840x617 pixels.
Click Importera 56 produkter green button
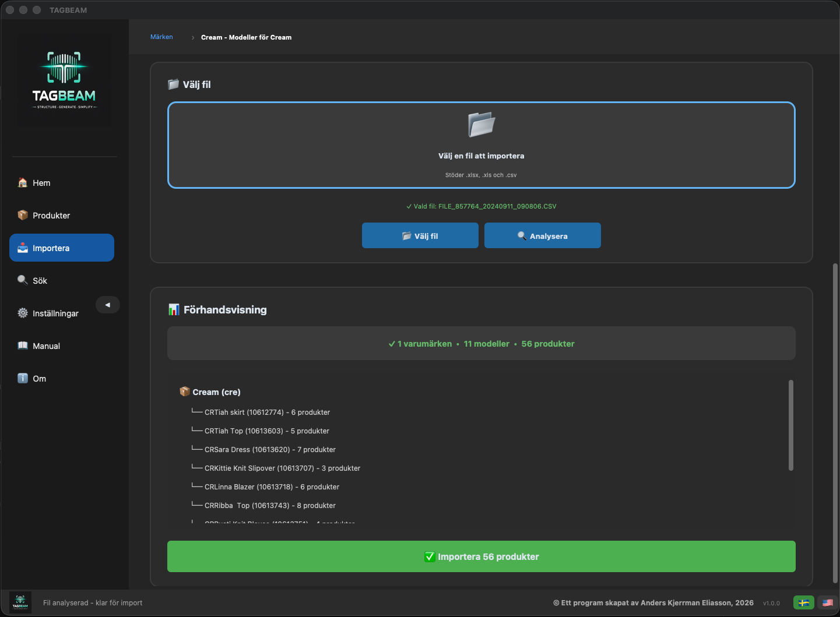coord(481,556)
